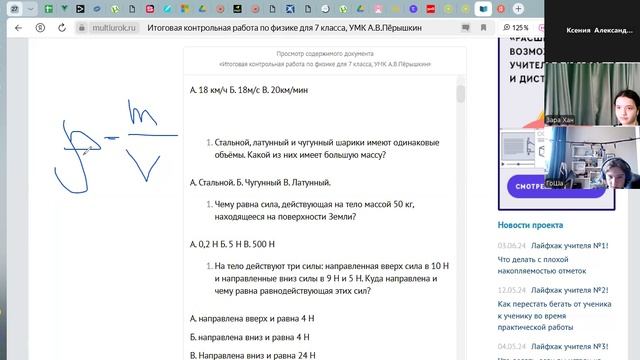Open 'Лайфхак учителя №2!' news link

pyautogui.click(x=569, y=290)
